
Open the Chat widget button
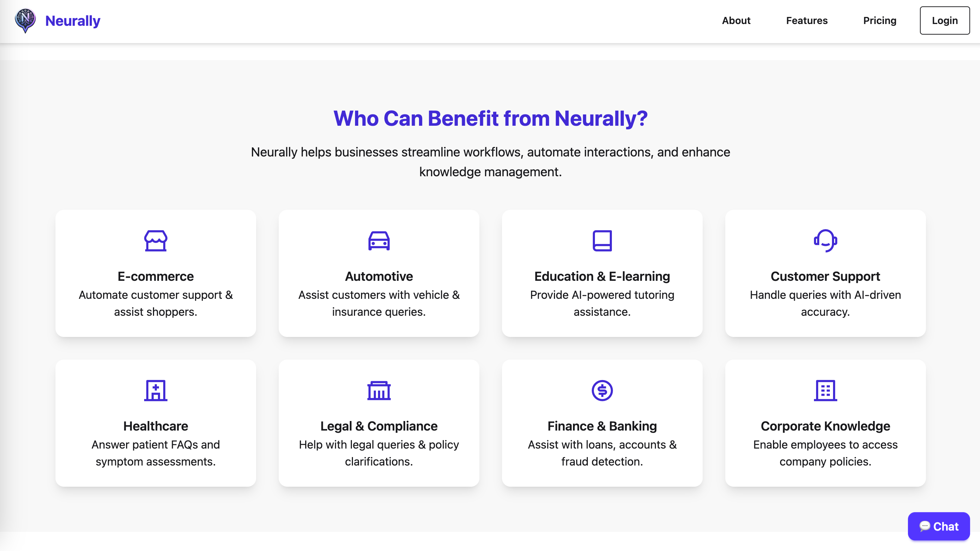click(939, 526)
